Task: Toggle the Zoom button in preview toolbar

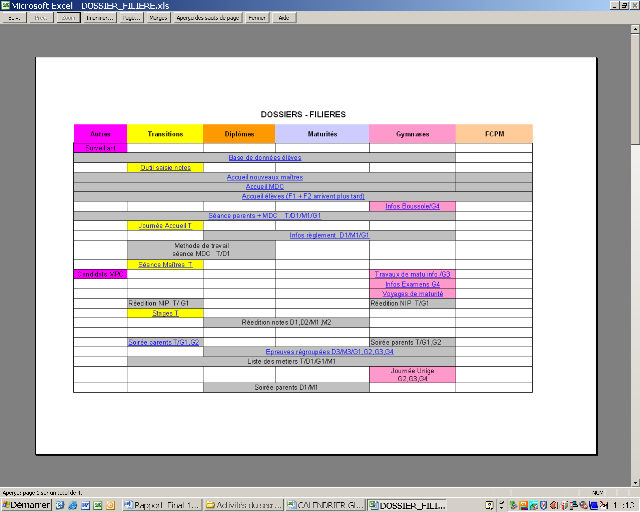Action: [x=68, y=18]
